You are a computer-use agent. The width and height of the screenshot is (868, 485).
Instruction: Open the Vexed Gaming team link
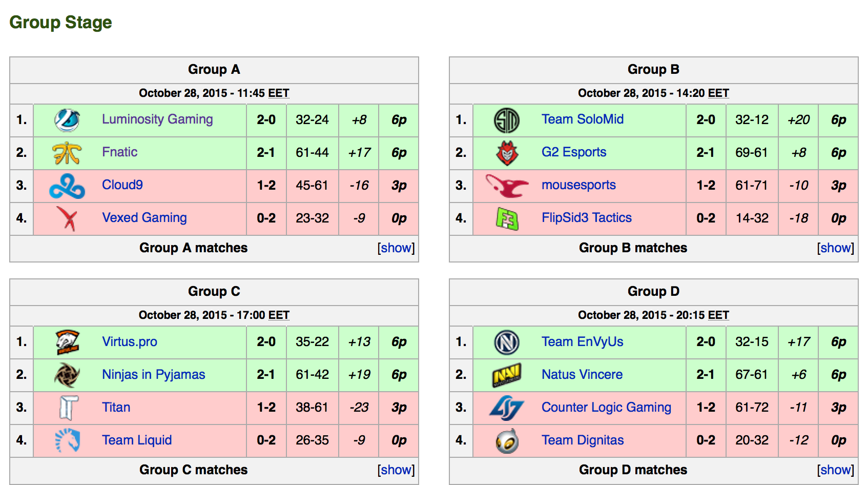144,218
